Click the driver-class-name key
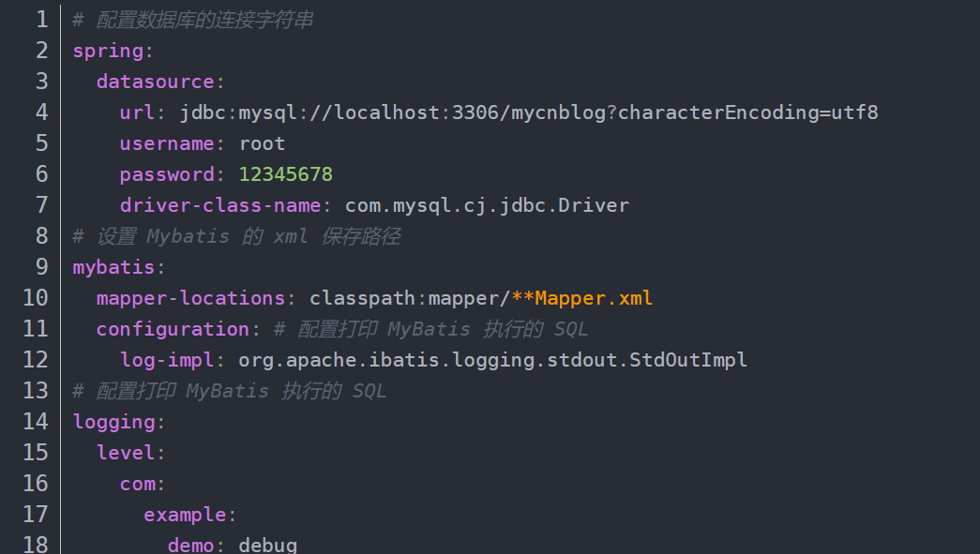This screenshot has height=554, width=980. point(220,205)
